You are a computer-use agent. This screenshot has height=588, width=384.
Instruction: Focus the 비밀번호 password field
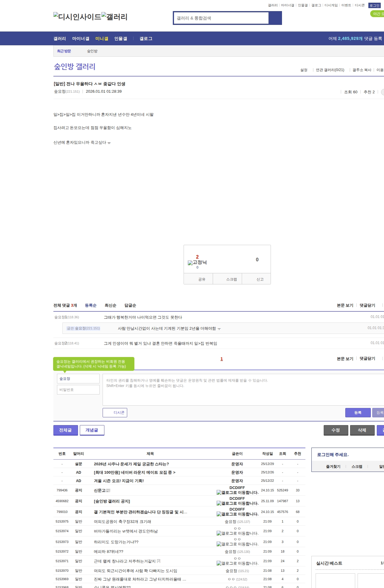[x=78, y=390]
